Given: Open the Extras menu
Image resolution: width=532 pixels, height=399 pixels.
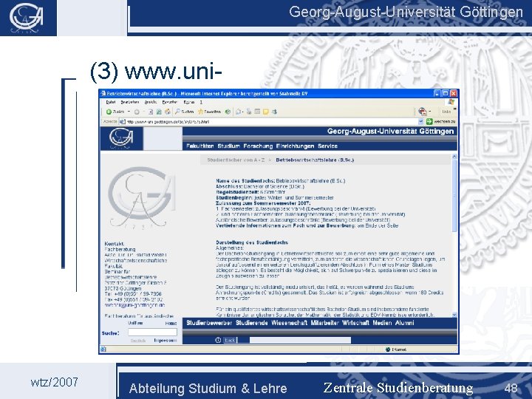Looking at the screenshot, I should [x=189, y=102].
